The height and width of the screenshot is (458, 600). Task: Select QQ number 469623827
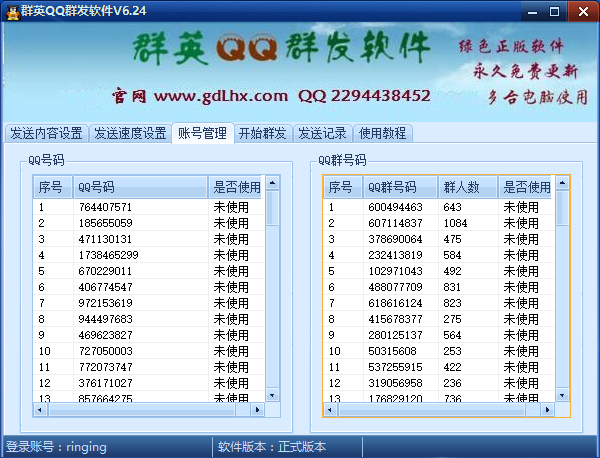point(106,335)
